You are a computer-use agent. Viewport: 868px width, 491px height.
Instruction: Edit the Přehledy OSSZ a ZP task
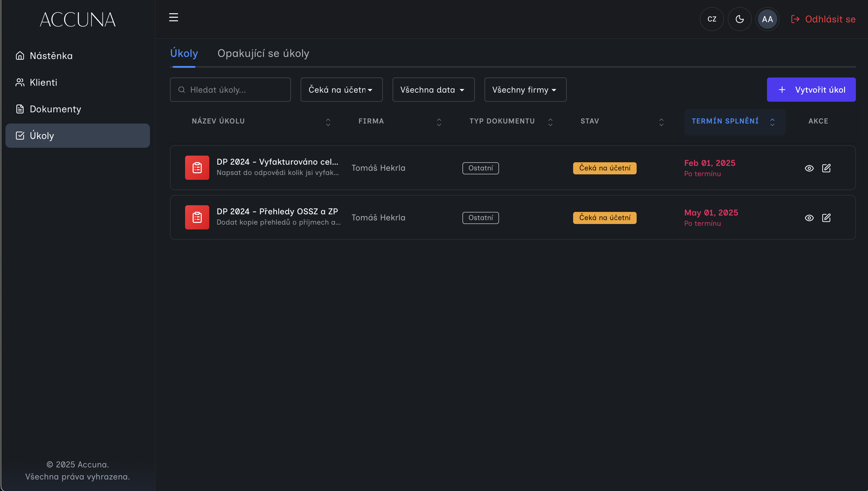[x=826, y=218]
